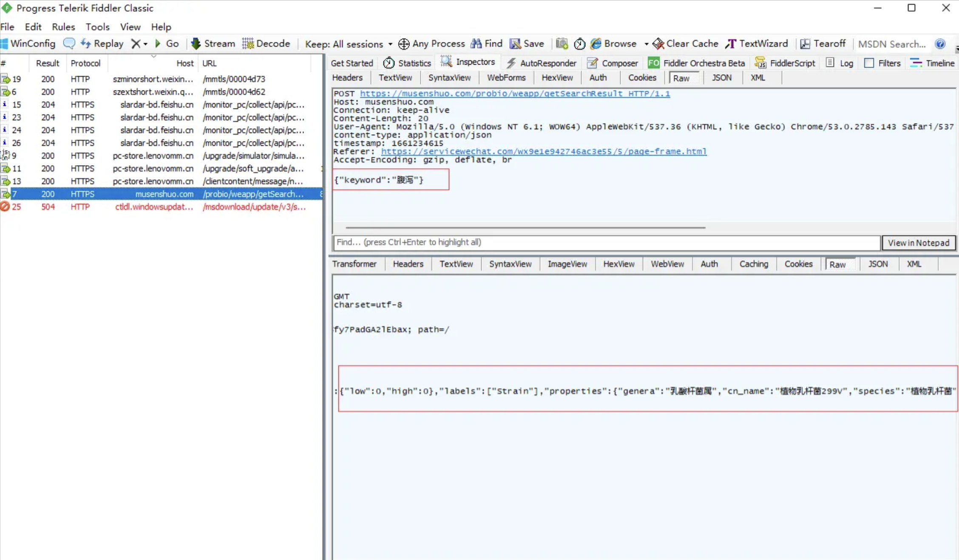The width and height of the screenshot is (959, 560).
Task: Sort sessions by Protocol column
Action: tap(85, 63)
